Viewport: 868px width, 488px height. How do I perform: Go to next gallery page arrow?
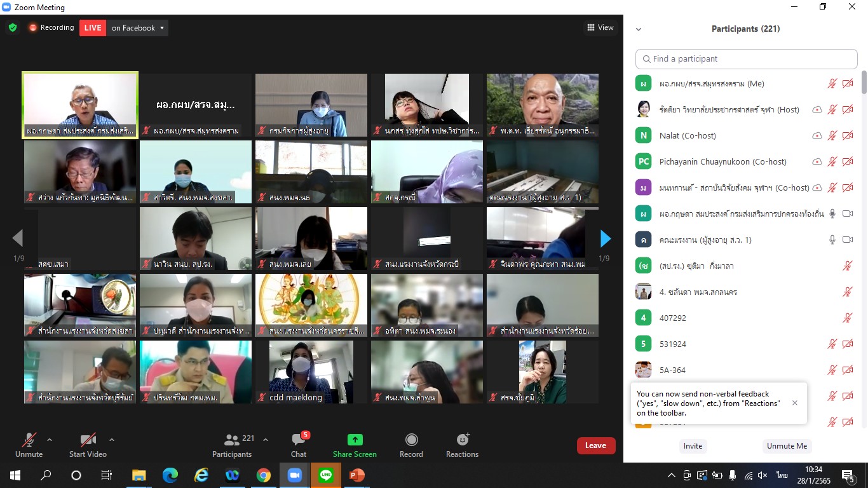point(606,238)
